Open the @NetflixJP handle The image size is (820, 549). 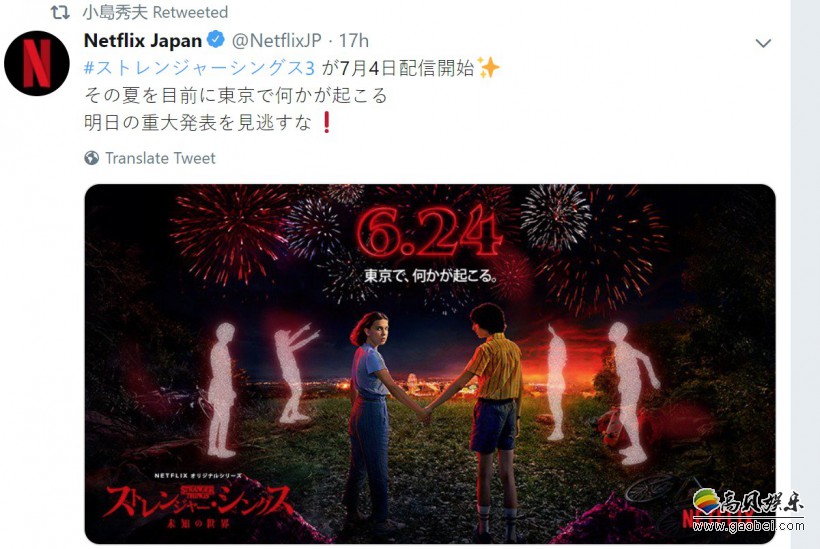(x=276, y=40)
